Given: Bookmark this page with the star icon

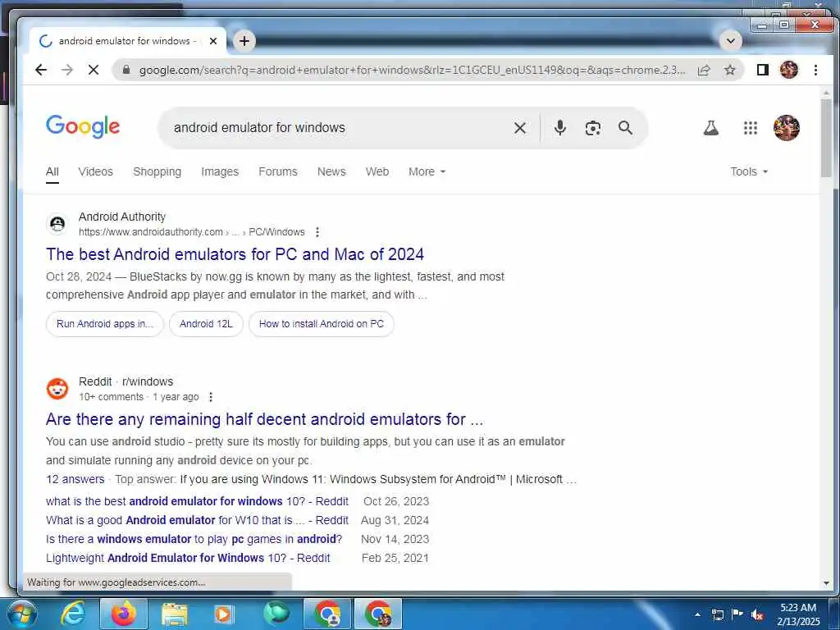Looking at the screenshot, I should pos(729,70).
